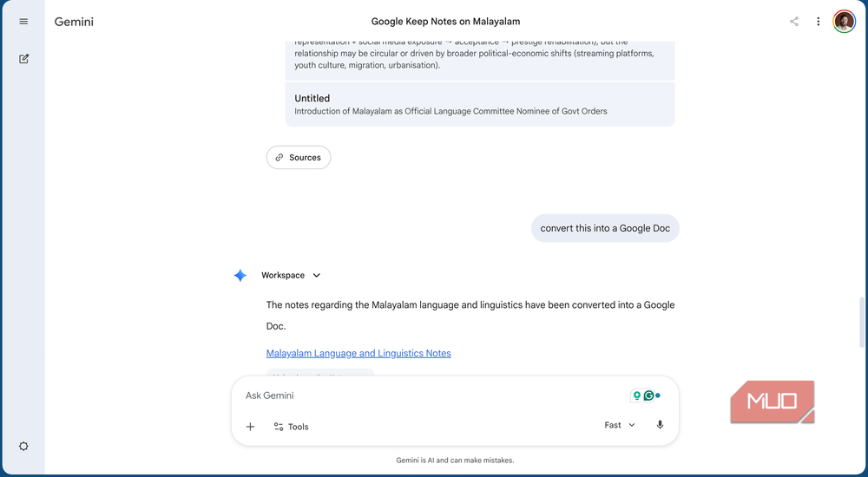Click the Gemini is AI and can make mistakes text

click(455, 460)
